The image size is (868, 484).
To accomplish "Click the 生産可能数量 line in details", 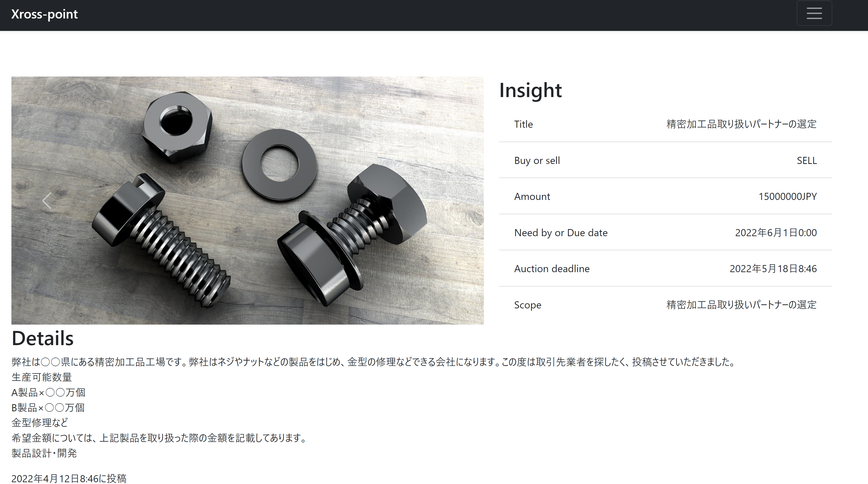I will 42,377.
